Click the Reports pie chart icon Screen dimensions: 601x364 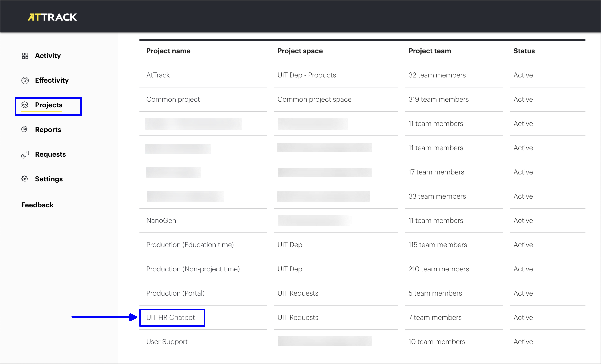pos(24,129)
